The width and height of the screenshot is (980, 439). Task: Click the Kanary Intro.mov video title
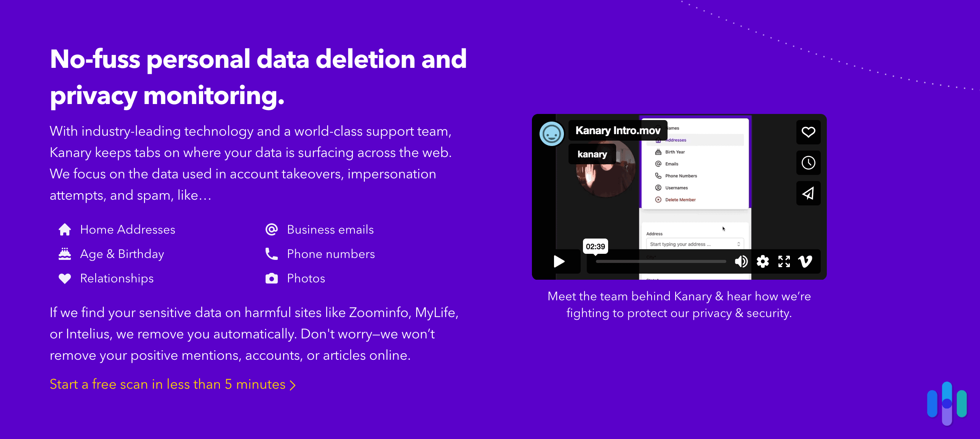pos(618,130)
